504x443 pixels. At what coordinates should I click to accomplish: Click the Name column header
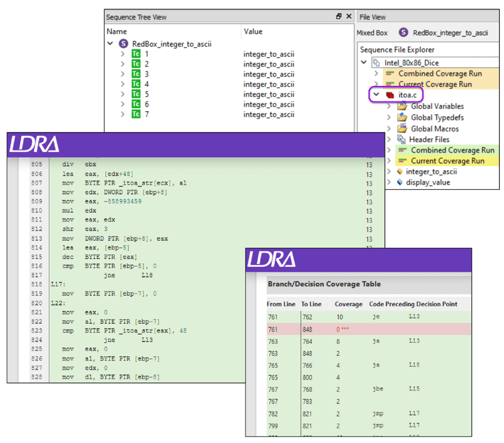(x=116, y=32)
